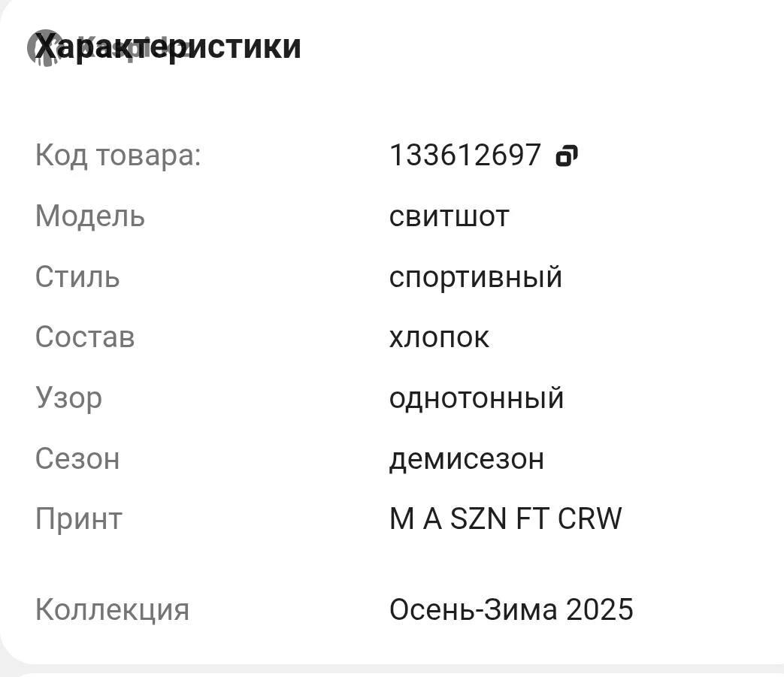Image resolution: width=784 pixels, height=677 pixels.
Task: Click the Коллекция label
Action: [112, 609]
